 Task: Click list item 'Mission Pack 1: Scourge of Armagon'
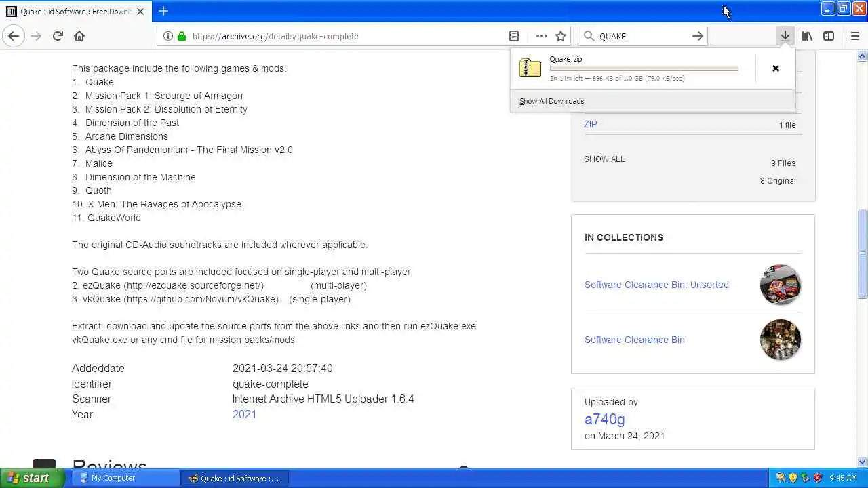point(163,96)
